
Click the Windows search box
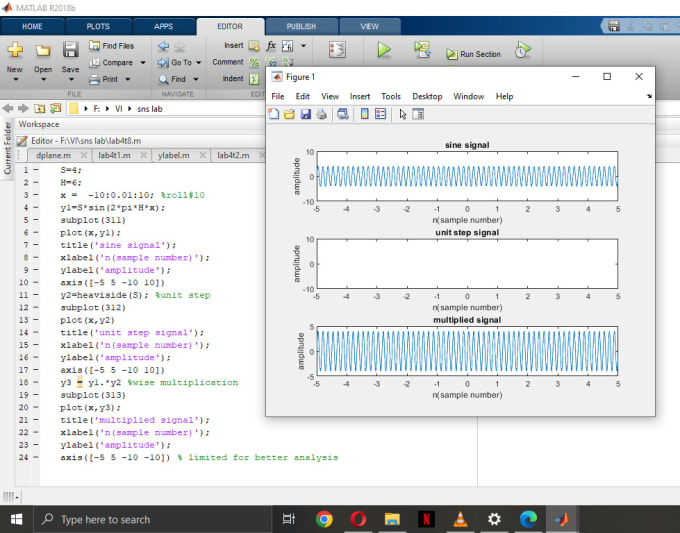tap(152, 519)
